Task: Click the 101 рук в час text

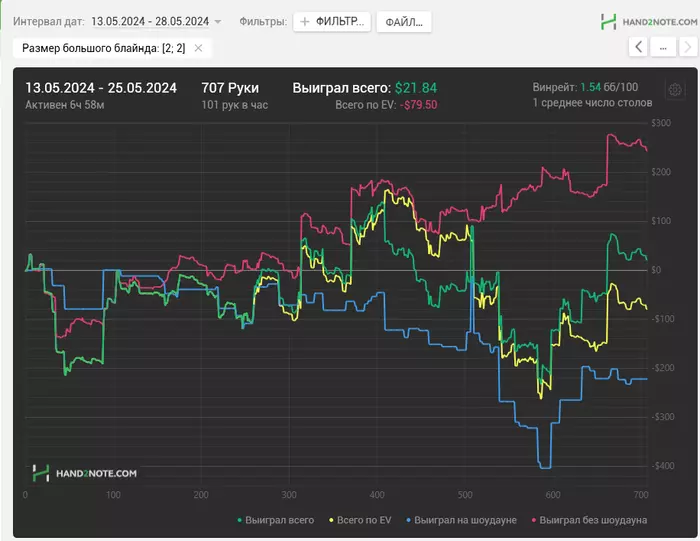Action: (x=234, y=105)
